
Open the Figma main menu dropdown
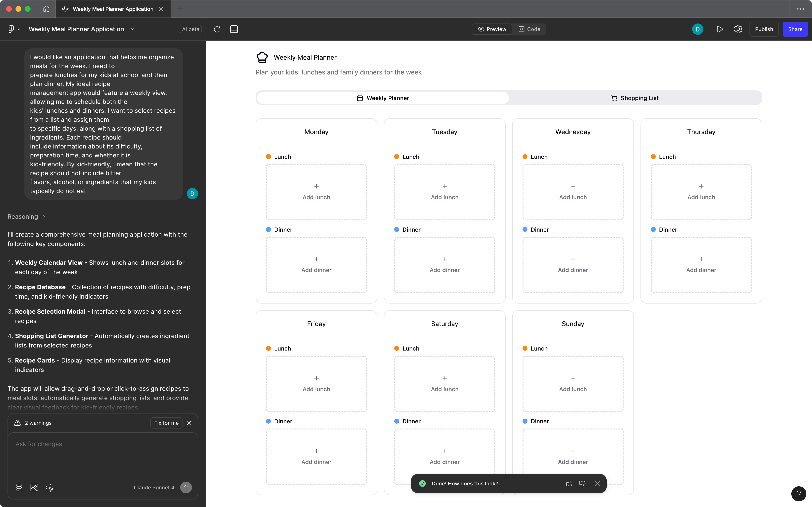click(14, 29)
